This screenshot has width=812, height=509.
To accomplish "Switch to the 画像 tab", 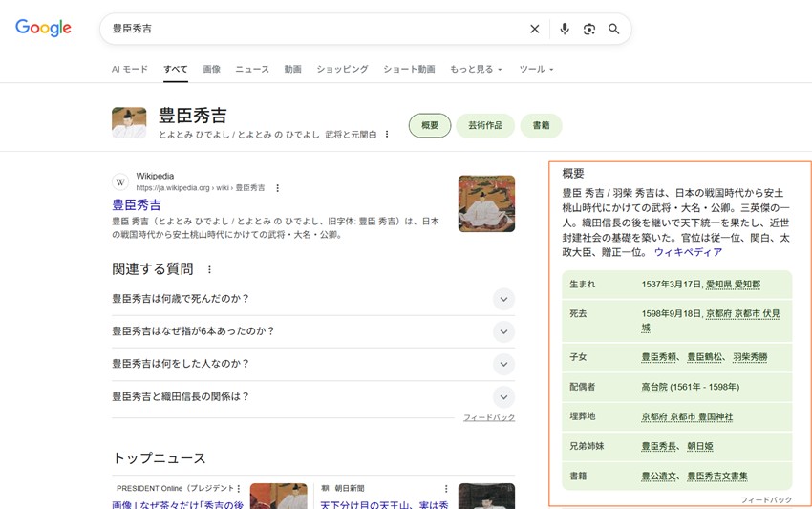I will [211, 69].
